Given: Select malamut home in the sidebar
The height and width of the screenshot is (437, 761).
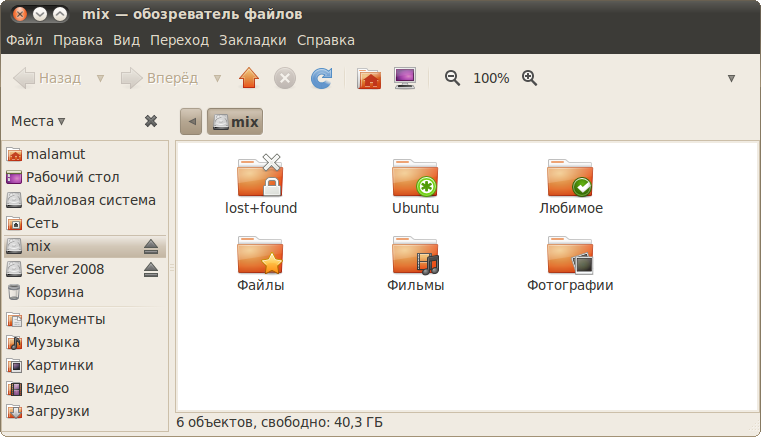Looking at the screenshot, I should (x=85, y=154).
